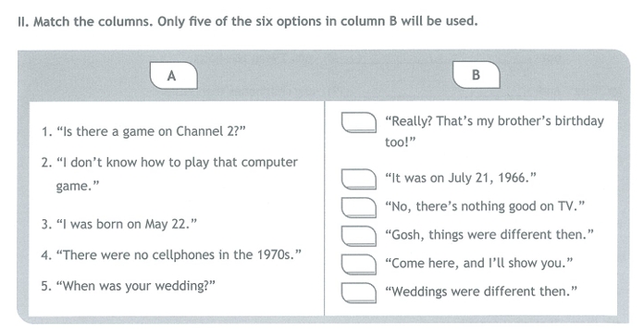The image size is (644, 333).
Task: Click the "Match the columns" instruction text
Action: click(248, 21)
